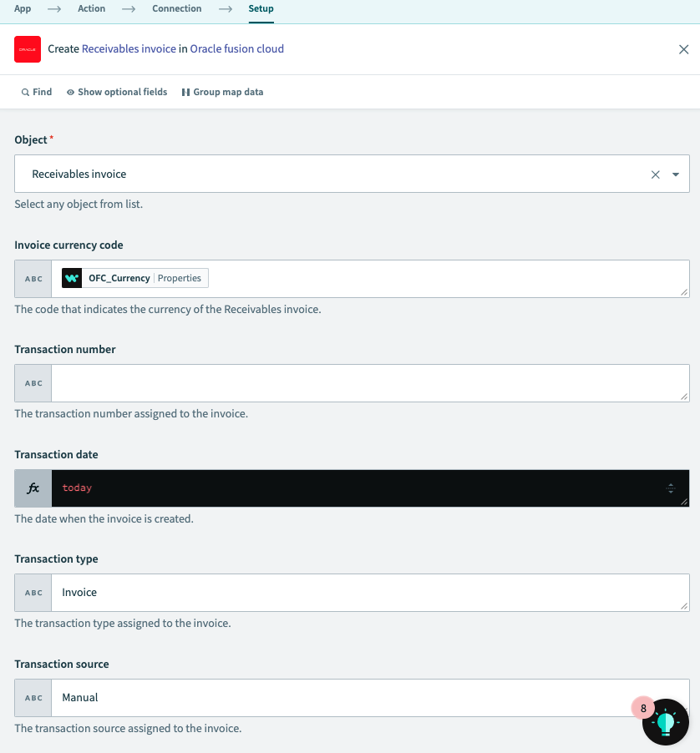Click the fx formula icon on Transaction date
Image resolution: width=700 pixels, height=753 pixels.
click(32, 488)
